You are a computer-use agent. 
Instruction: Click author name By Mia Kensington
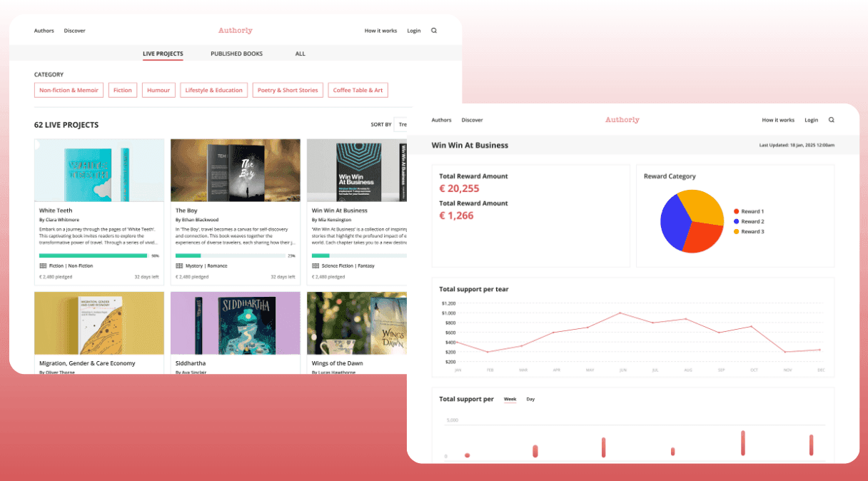tap(332, 220)
